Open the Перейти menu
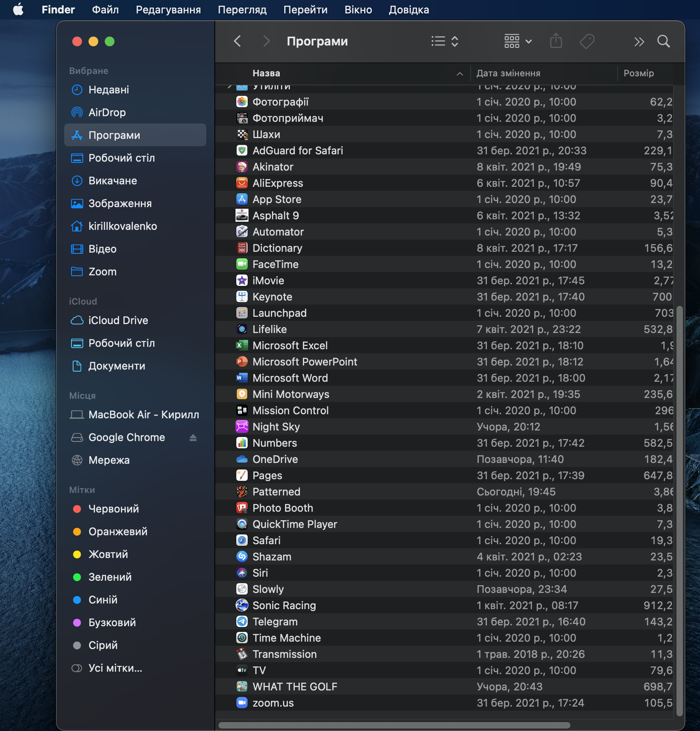Image resolution: width=700 pixels, height=731 pixels. click(x=305, y=10)
